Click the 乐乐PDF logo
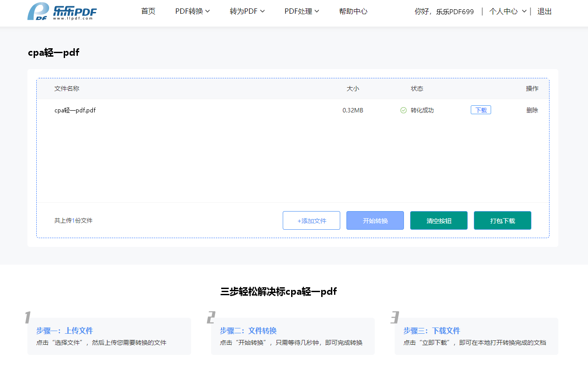588x374 pixels. tap(62, 12)
